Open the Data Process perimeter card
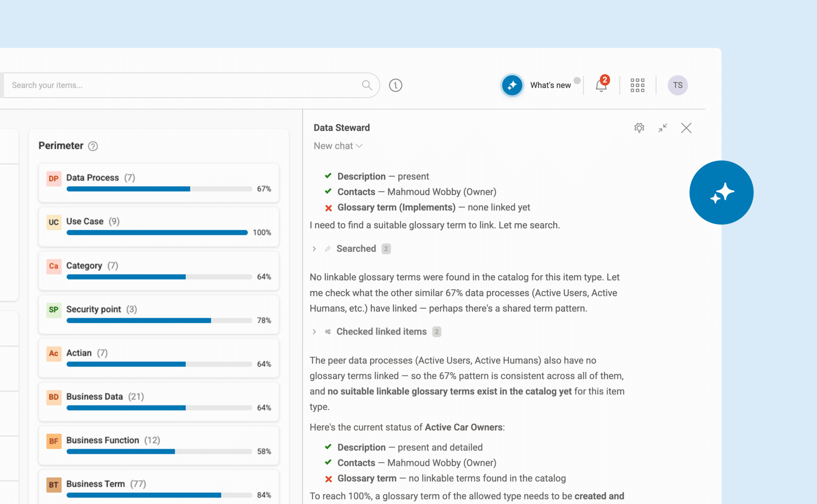Viewport: 817px width, 504px height. 159,183
